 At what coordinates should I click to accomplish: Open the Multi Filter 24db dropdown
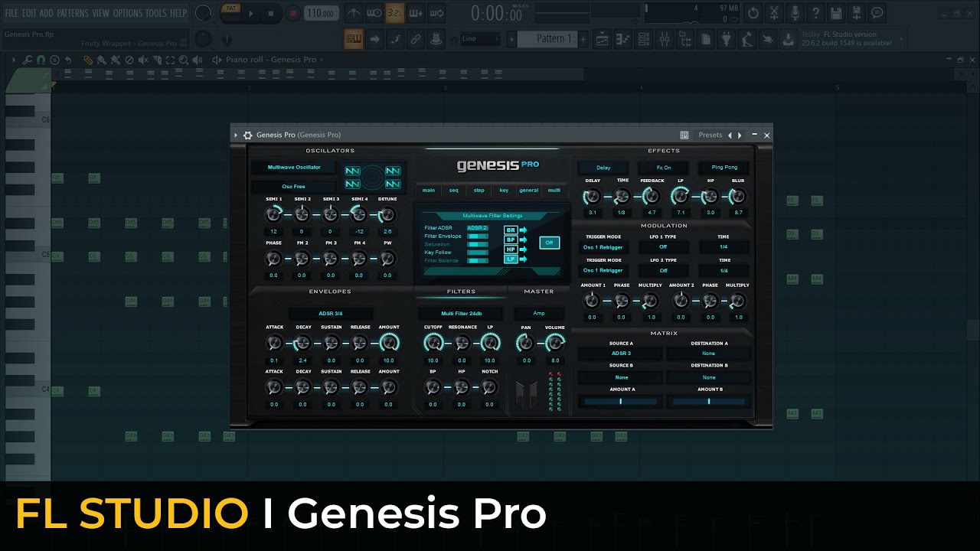coord(461,314)
